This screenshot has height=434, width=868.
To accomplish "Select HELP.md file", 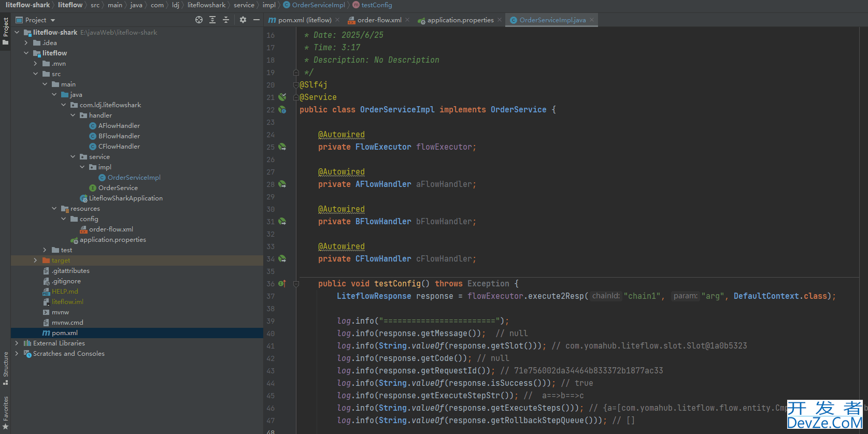I will tap(64, 291).
